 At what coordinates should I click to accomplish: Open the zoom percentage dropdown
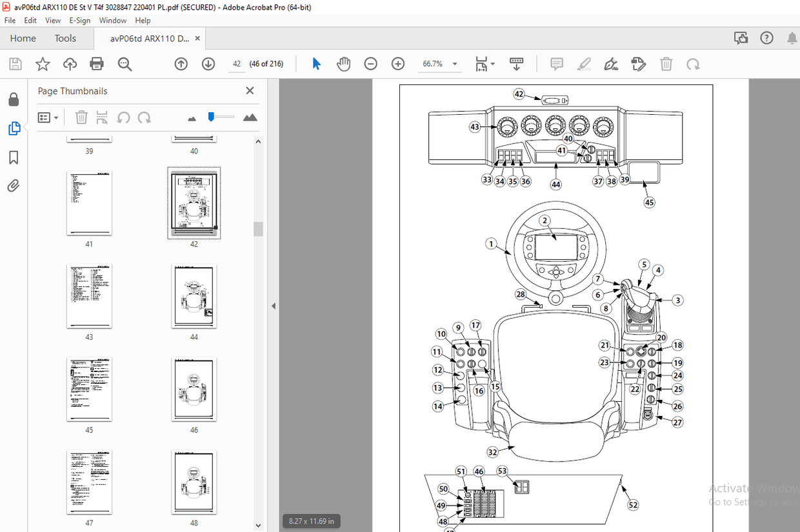(x=454, y=64)
